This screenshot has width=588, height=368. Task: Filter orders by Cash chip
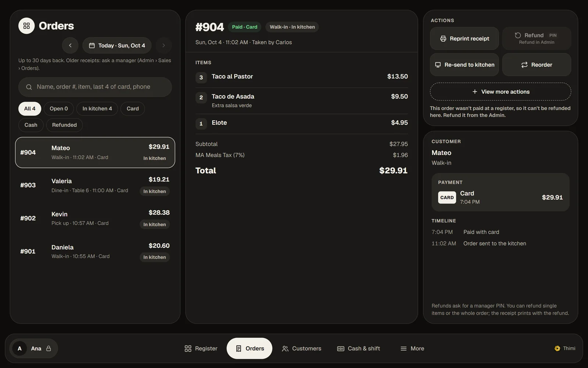[31, 125]
